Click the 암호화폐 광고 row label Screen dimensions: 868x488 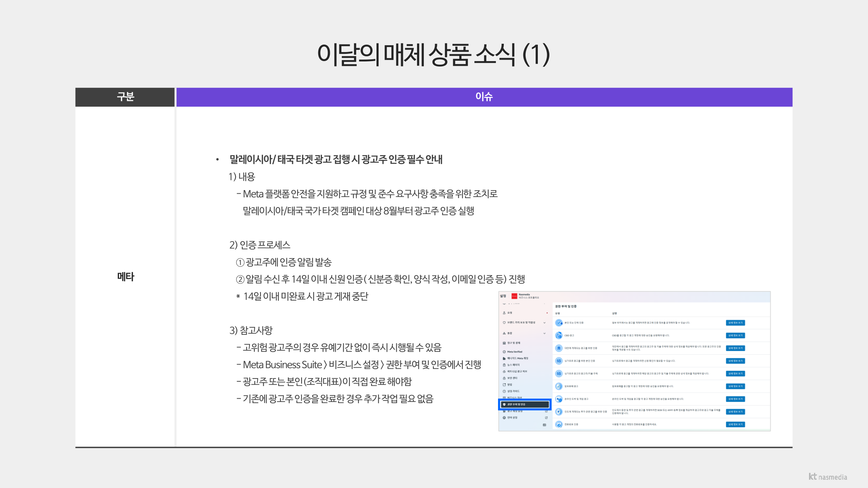[x=571, y=386]
